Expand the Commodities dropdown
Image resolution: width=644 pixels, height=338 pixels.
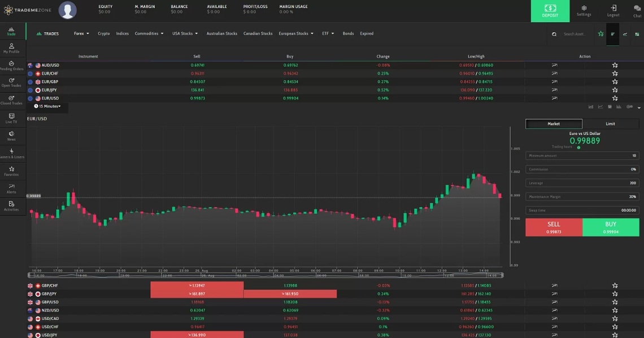pos(149,34)
